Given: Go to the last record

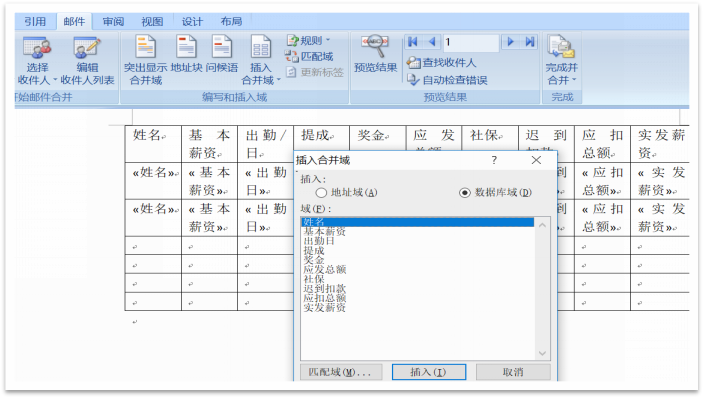Looking at the screenshot, I should pos(530,42).
